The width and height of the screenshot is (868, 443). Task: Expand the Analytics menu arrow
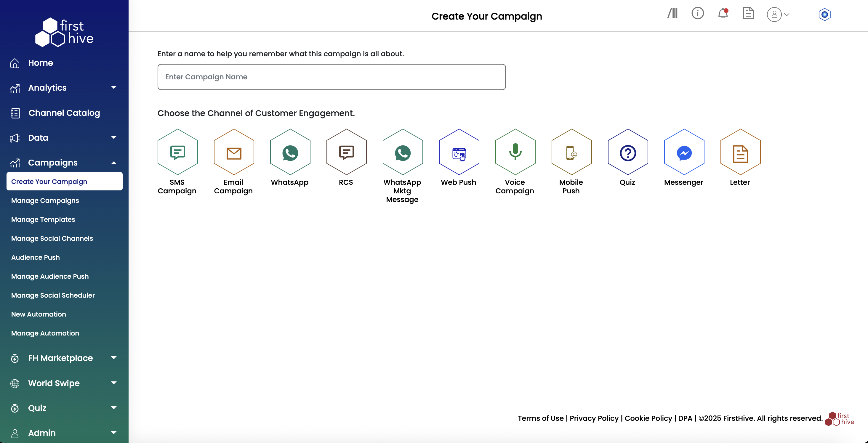tap(114, 87)
